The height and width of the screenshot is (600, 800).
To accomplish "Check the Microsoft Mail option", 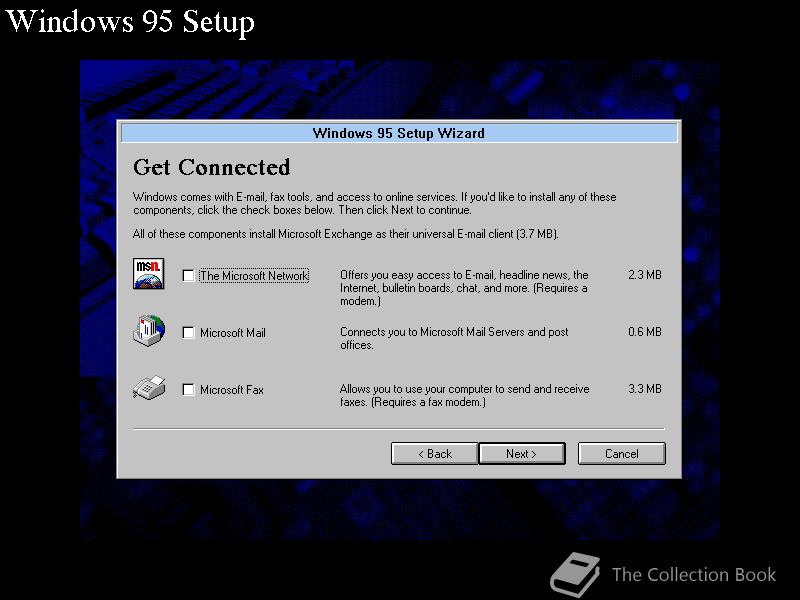I will tap(188, 333).
